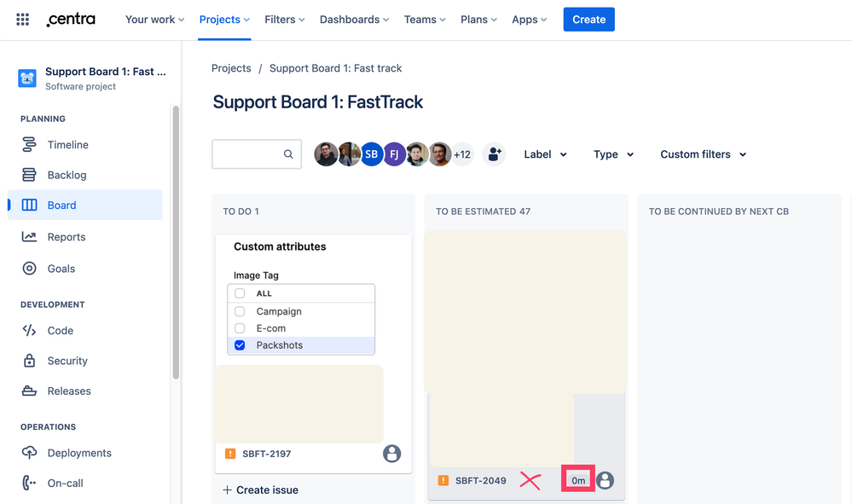The height and width of the screenshot is (504, 852).
Task: Filter by FJ user avatar
Action: (395, 154)
